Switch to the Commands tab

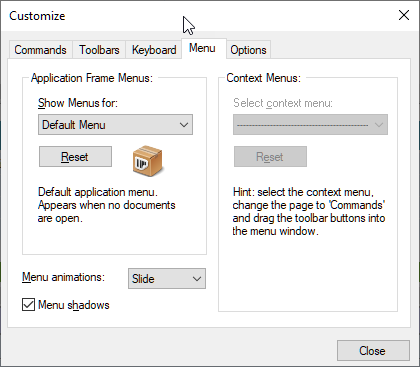click(x=40, y=50)
